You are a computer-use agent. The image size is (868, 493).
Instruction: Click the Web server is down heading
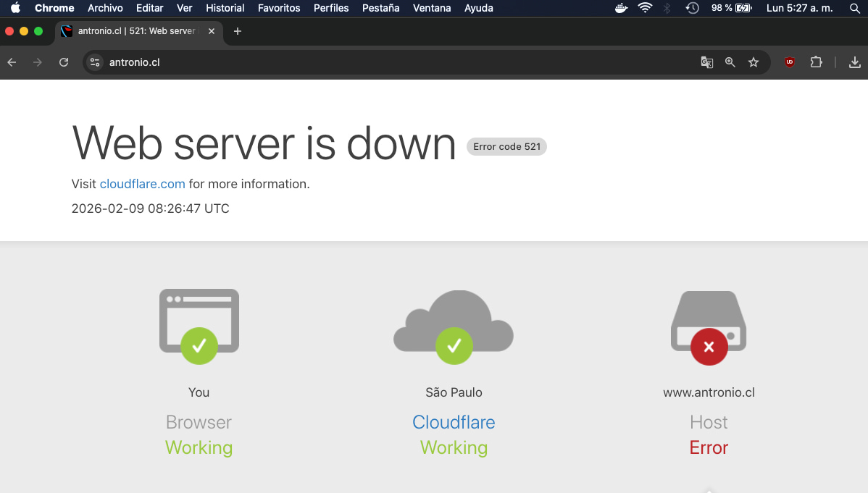pyautogui.click(x=264, y=143)
